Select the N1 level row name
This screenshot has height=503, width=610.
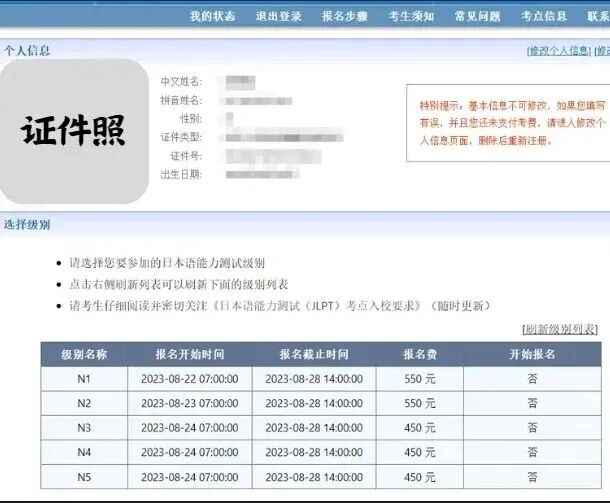(x=84, y=379)
